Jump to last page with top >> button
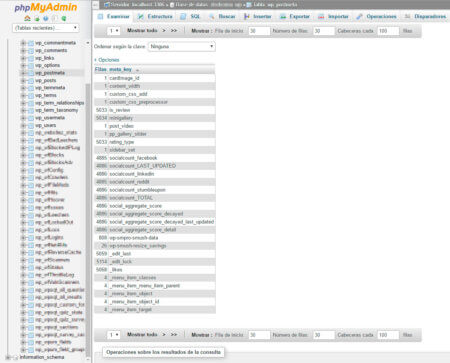Image resolution: width=450 pixels, height=363 pixels. pos(174,31)
